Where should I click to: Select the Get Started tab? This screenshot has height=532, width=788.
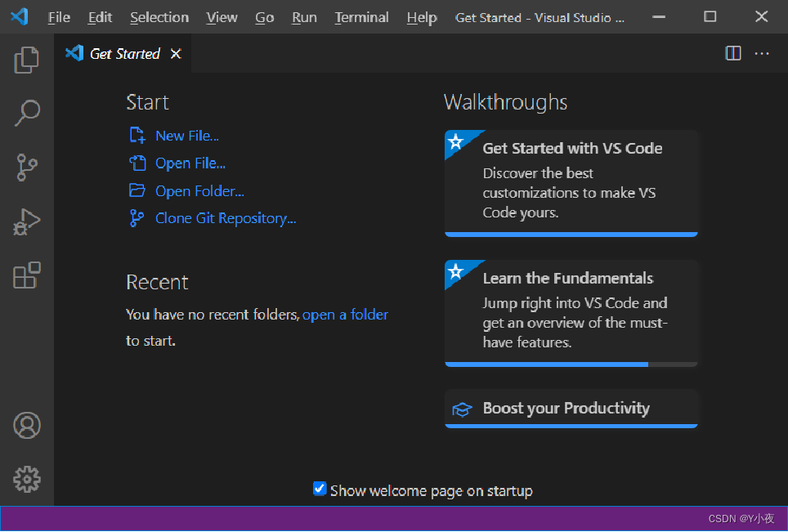(x=123, y=53)
